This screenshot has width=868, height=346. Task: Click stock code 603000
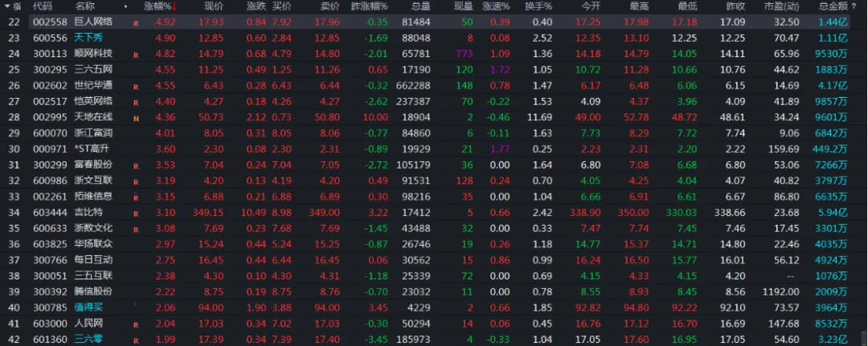coord(50,324)
